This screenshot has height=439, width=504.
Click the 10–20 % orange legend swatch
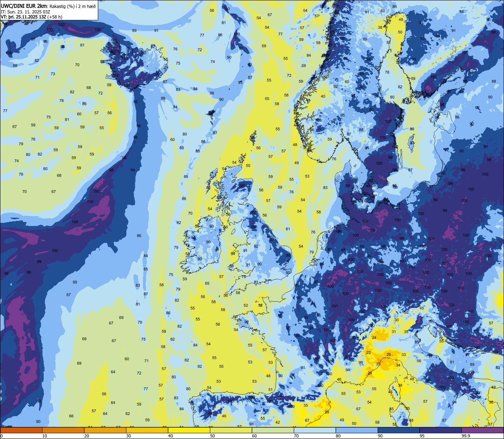point(63,430)
